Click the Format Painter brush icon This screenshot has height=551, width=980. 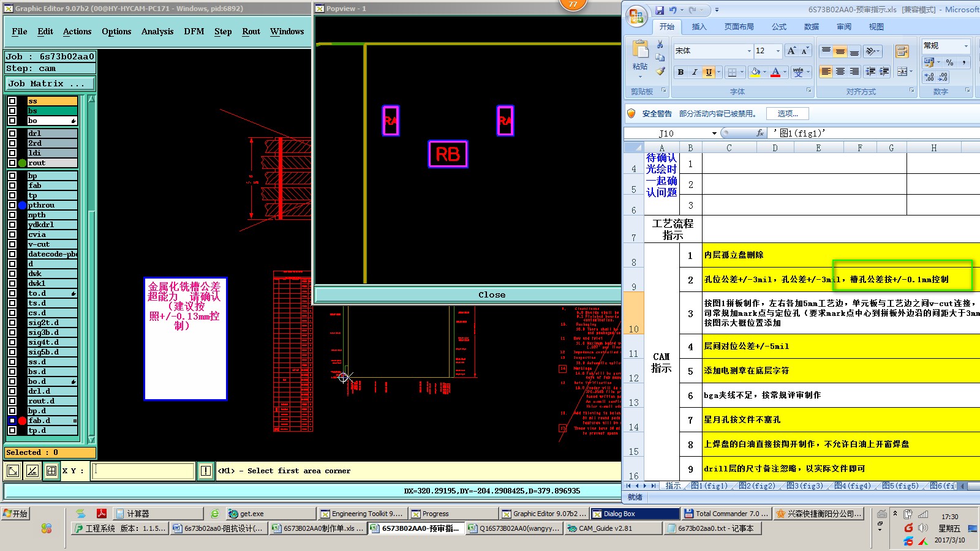660,71
